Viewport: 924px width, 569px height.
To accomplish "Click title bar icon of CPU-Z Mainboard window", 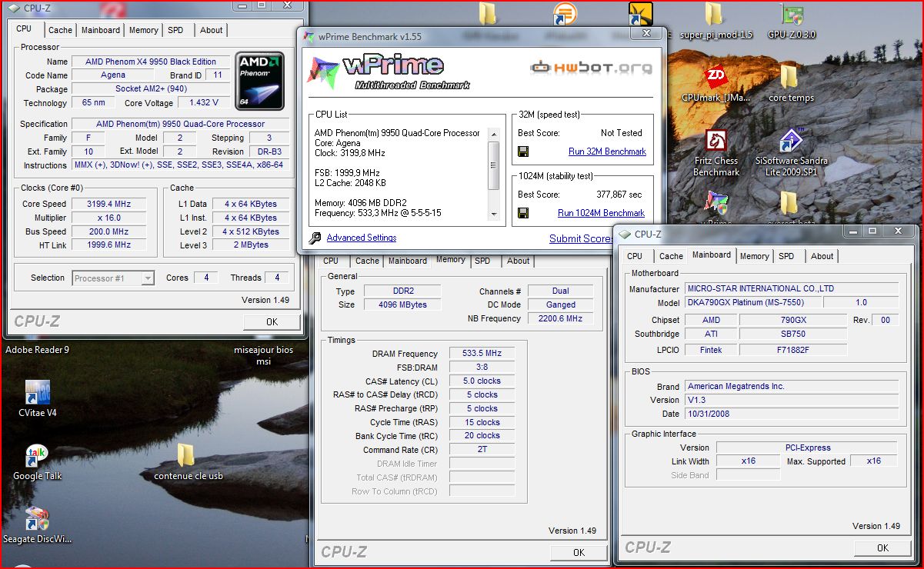I will 625,234.
